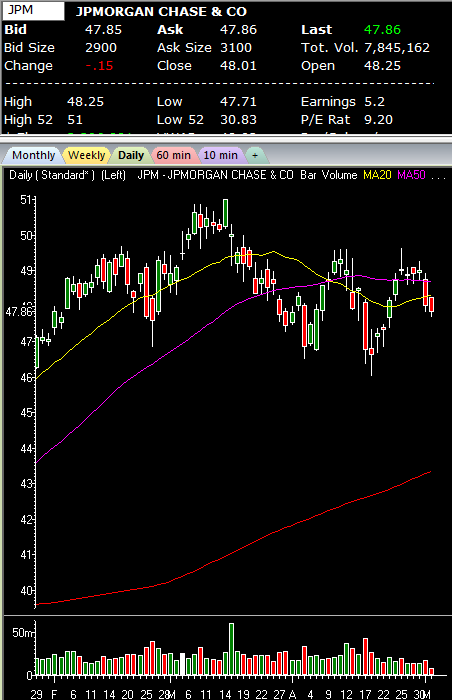Open the Daily ( Standard* ) settings label
This screenshot has width=452, height=700.
coord(52,175)
